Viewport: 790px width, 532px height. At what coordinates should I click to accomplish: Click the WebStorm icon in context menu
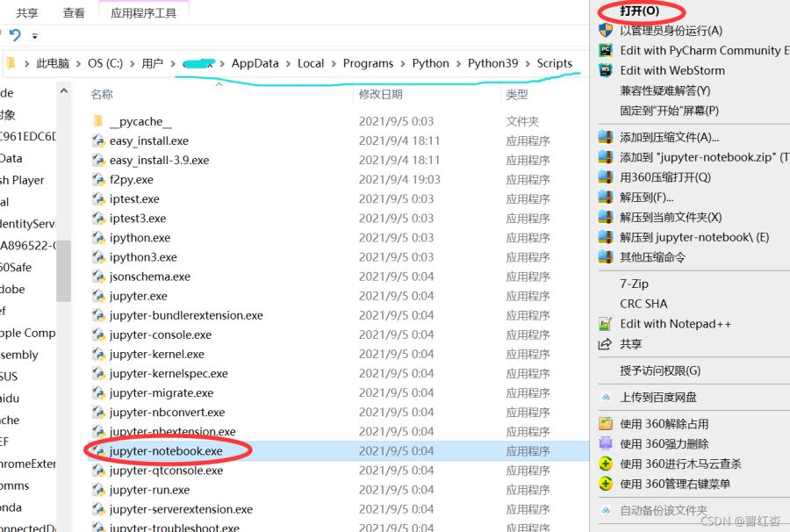pos(605,71)
